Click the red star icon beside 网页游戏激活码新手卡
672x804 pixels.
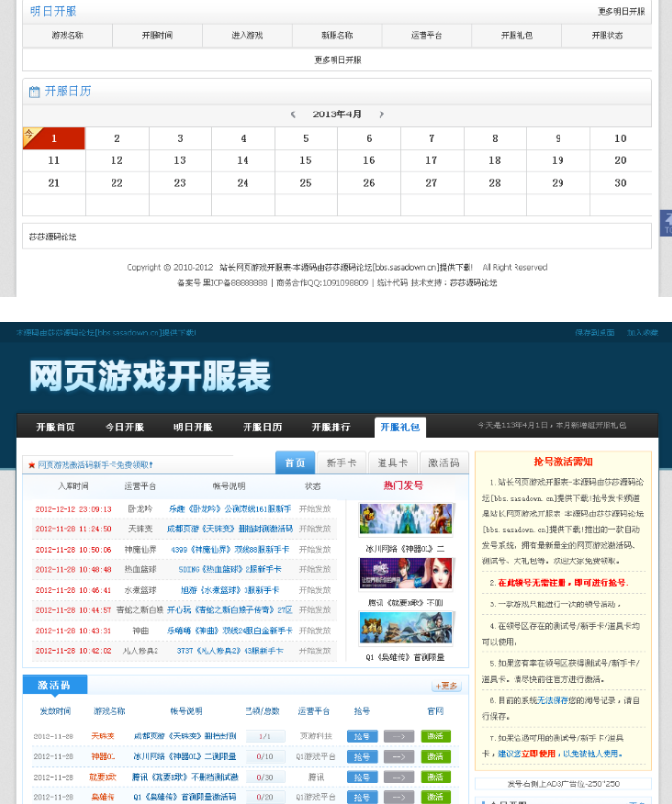32,465
